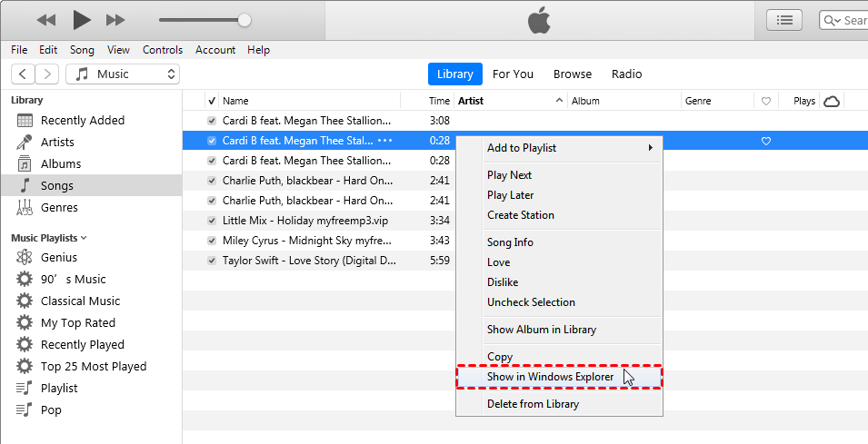The image size is (868, 444).
Task: Open the list view icon near search
Action: (x=784, y=20)
